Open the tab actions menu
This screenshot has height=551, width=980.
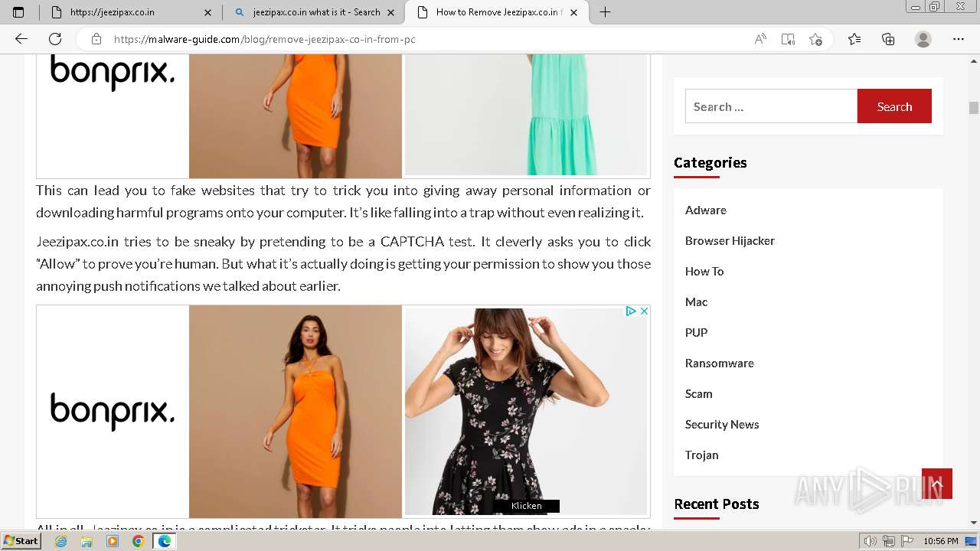pyautogui.click(x=18, y=12)
